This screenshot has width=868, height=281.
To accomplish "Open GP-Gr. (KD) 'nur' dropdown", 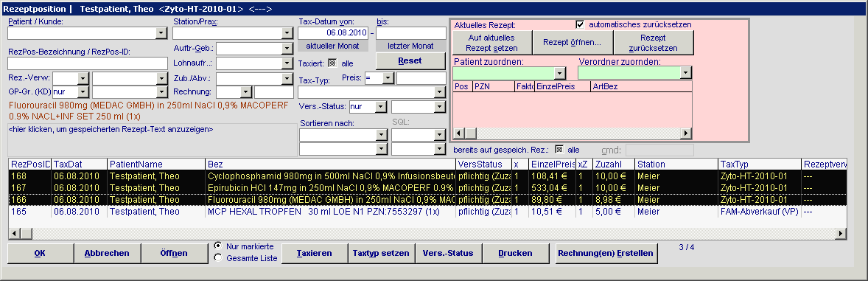I will click(x=83, y=92).
